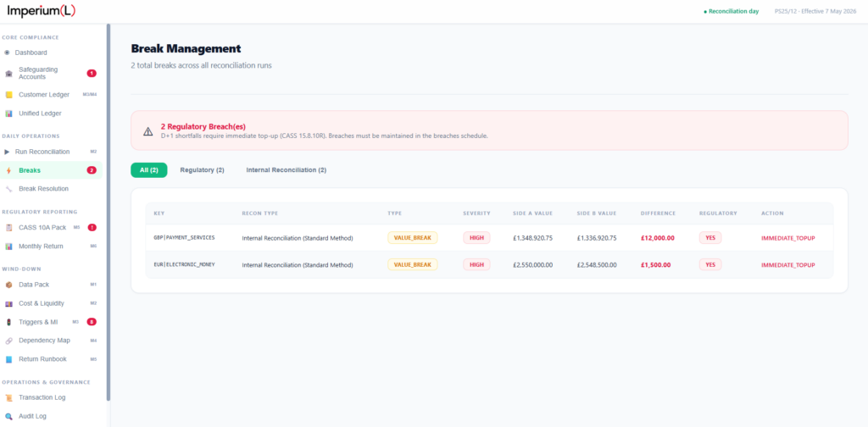Click the Breaks lightning icon
Viewport: 868px width, 427px height.
coord(8,170)
